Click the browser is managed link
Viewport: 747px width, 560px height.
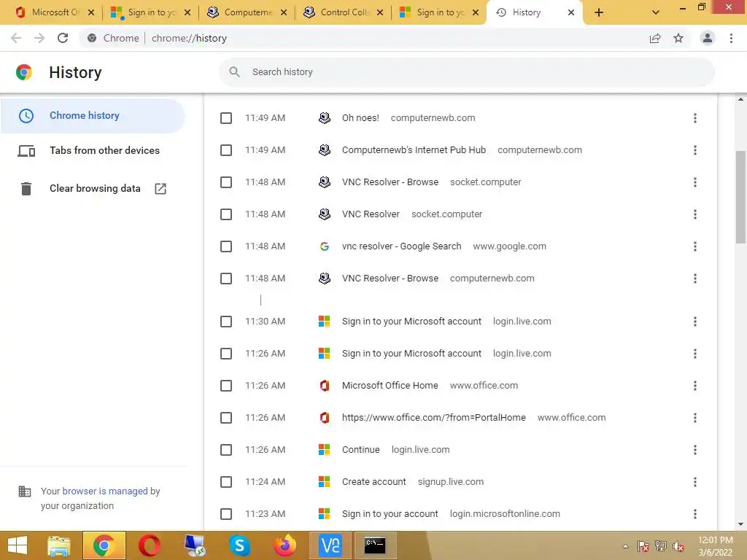pos(105,491)
